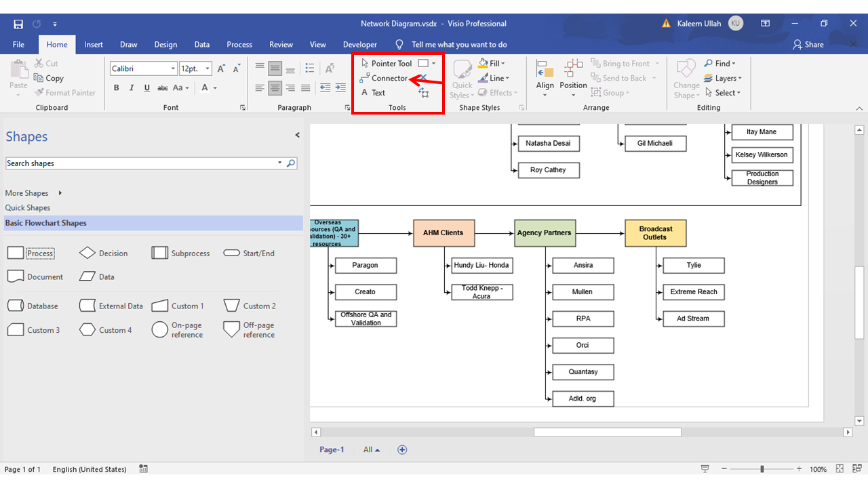Toggle italic formatting
Viewport: 868px width, 488px height.
click(131, 87)
